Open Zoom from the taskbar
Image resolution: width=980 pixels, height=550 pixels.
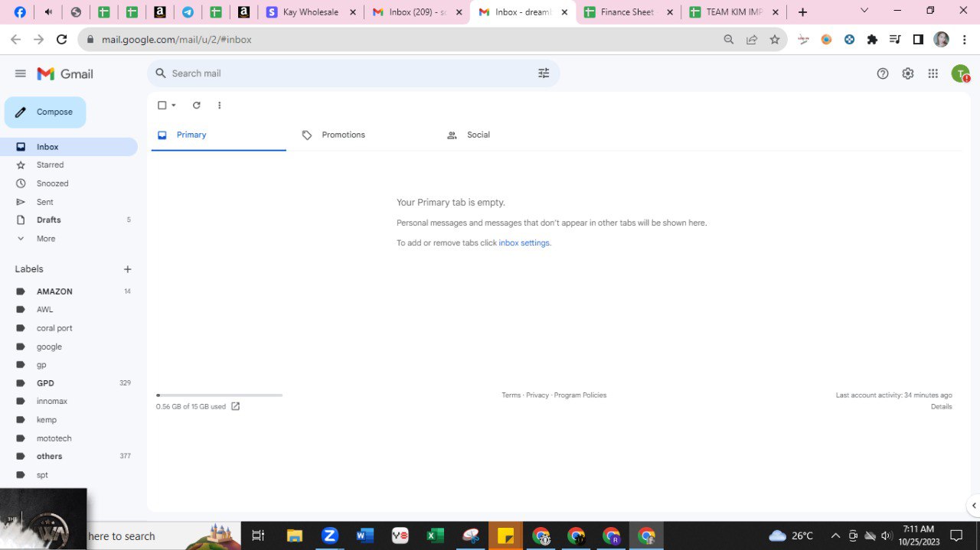coord(330,535)
